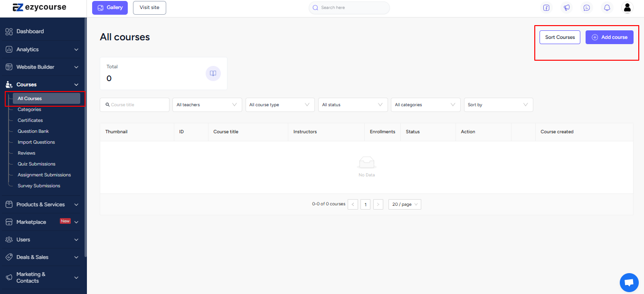
Task: Click the ezycourse logo
Action: coord(39,8)
